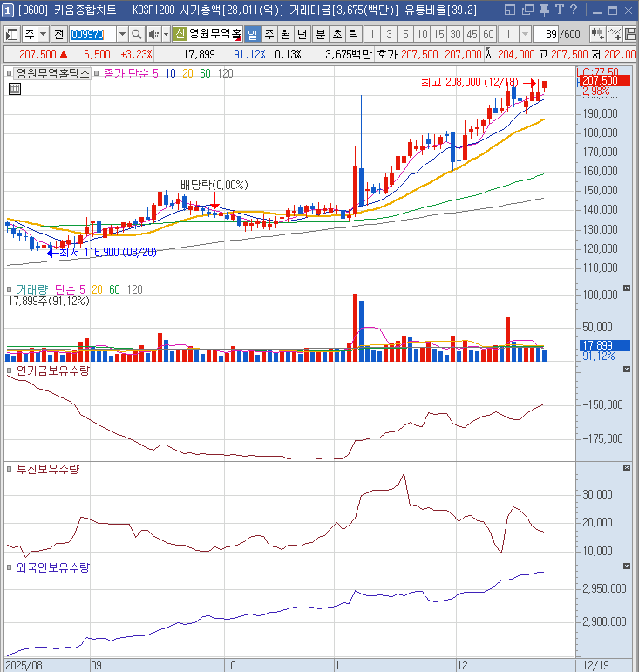Click the green 신 badge icon
This screenshot has width=639, height=672.
pos(180,34)
